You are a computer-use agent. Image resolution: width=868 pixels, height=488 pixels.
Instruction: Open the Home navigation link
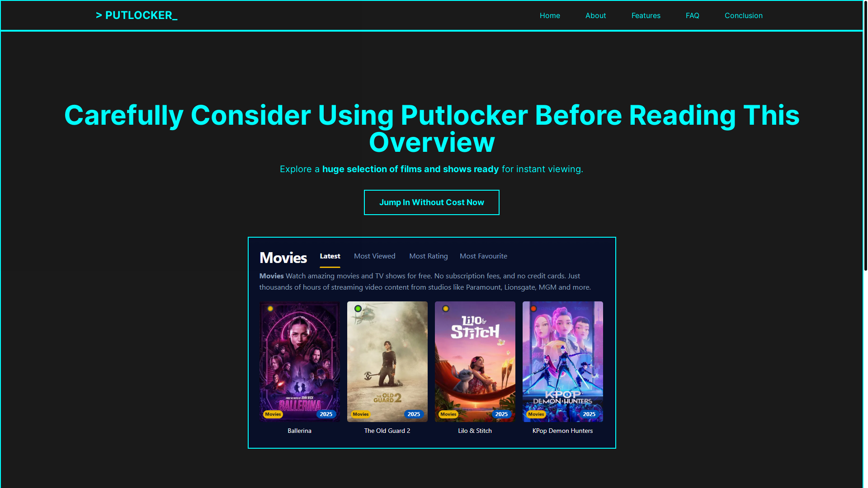[550, 16]
